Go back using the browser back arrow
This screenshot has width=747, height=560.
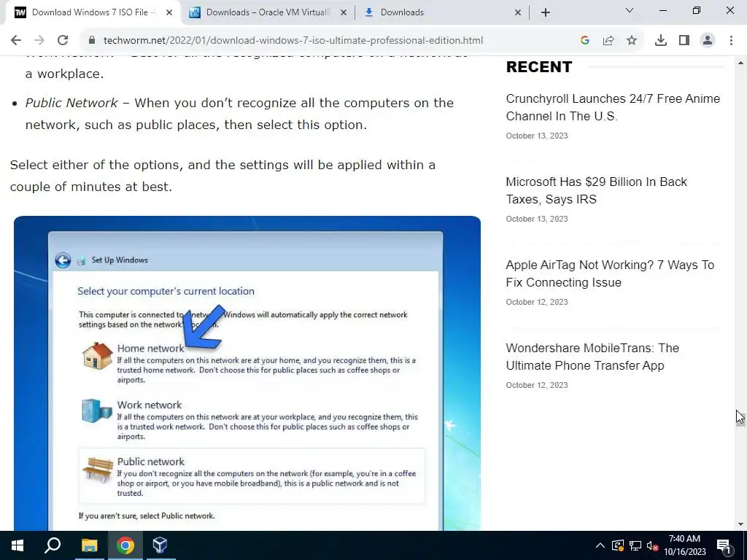point(16,41)
